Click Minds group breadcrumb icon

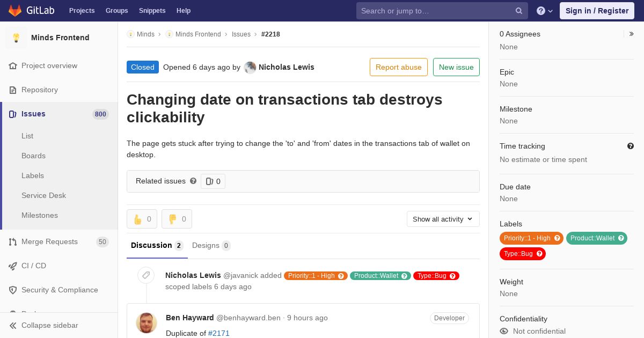coord(130,34)
